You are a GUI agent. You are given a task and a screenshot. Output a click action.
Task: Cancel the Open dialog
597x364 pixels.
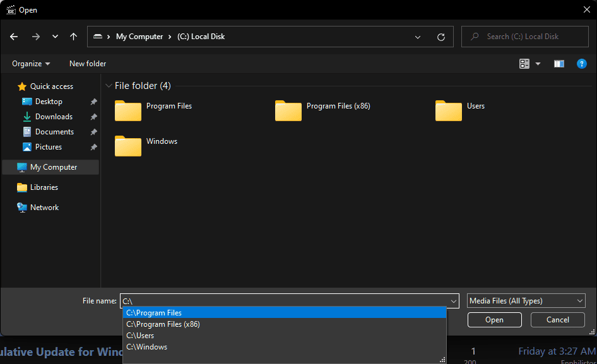click(557, 320)
